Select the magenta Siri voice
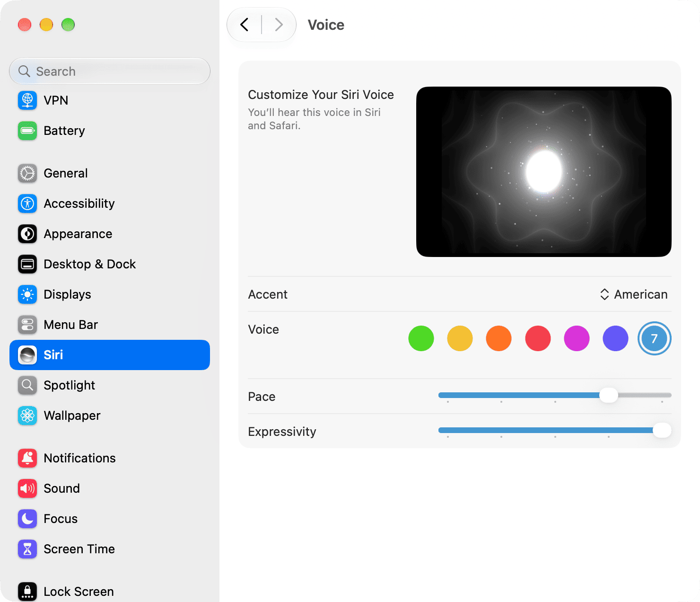 point(577,338)
